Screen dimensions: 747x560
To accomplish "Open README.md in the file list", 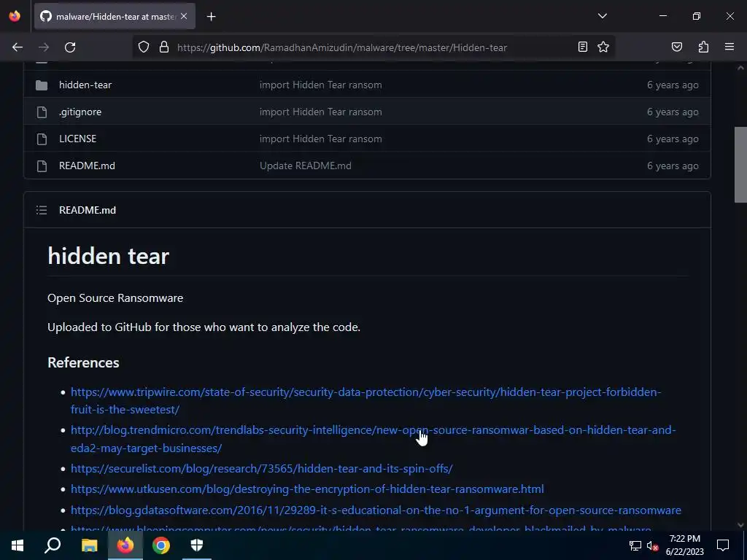I will click(x=88, y=166).
